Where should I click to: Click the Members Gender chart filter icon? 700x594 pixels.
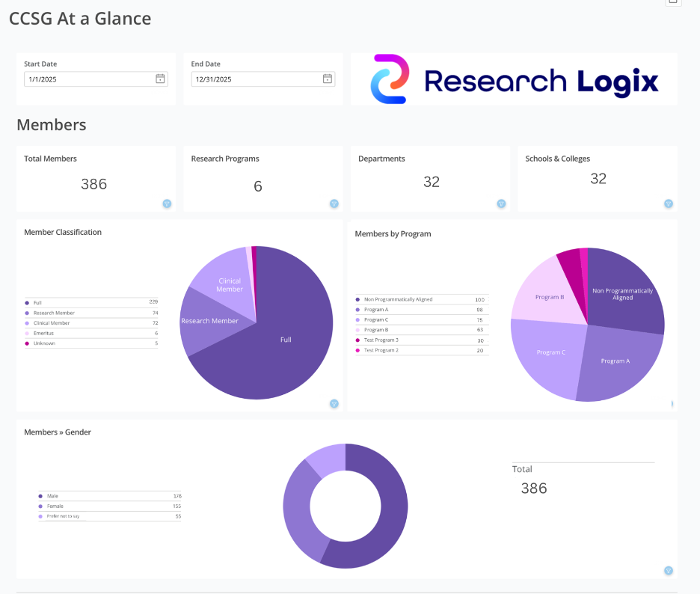point(669,571)
